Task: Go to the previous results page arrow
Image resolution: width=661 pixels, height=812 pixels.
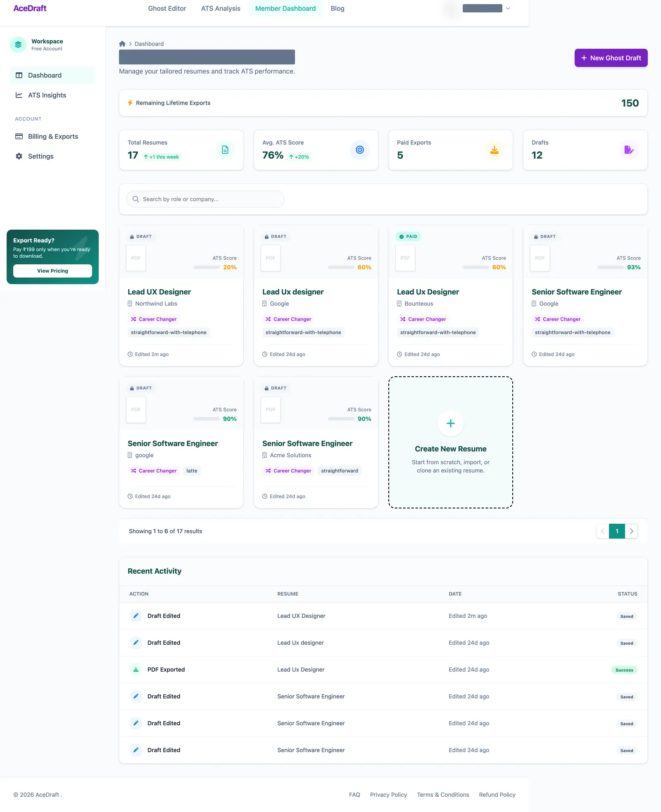Action: pos(603,531)
